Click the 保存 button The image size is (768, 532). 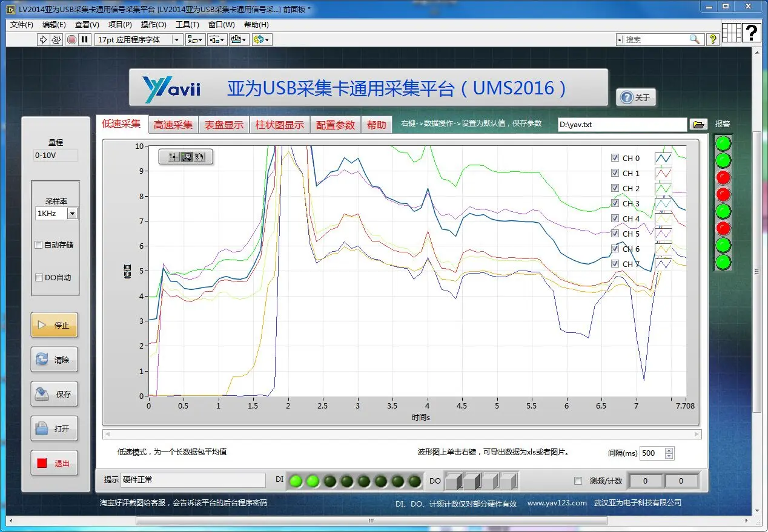55,394
